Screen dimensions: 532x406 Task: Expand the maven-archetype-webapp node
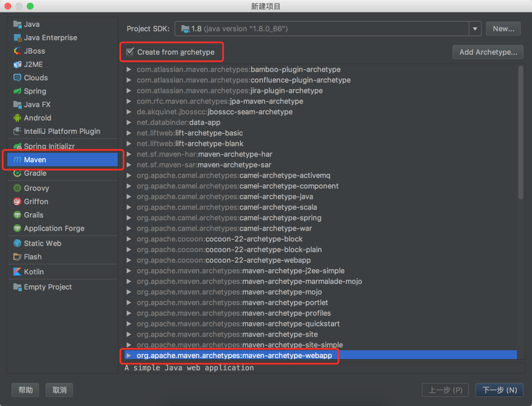pos(129,355)
